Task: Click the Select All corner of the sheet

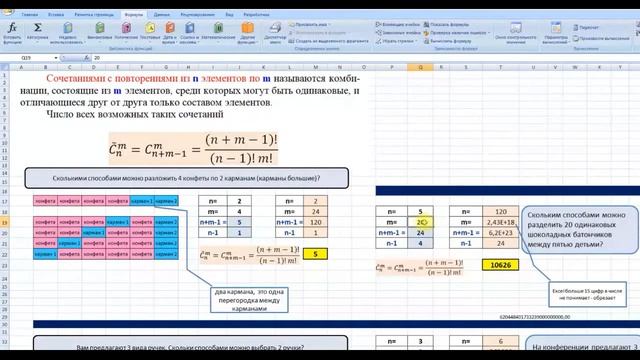Action: (x=4, y=67)
